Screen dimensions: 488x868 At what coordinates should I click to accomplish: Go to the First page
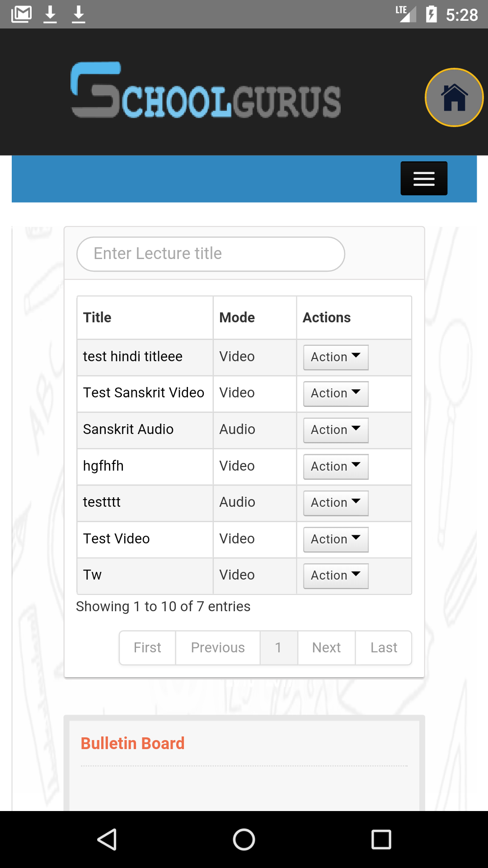pyautogui.click(x=147, y=648)
